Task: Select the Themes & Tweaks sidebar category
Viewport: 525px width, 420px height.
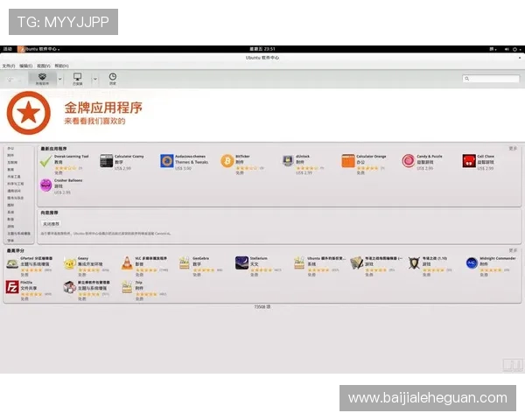Action: click(x=19, y=234)
